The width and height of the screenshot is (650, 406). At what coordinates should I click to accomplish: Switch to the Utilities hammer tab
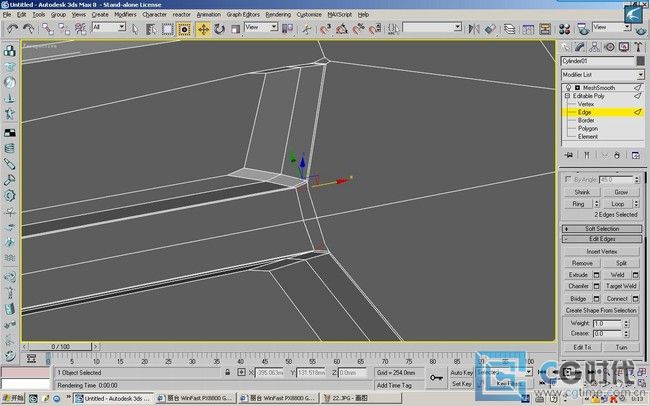(x=638, y=47)
